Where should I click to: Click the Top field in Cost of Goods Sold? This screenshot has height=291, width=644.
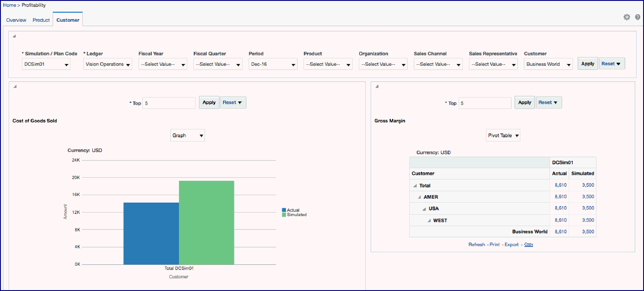169,103
